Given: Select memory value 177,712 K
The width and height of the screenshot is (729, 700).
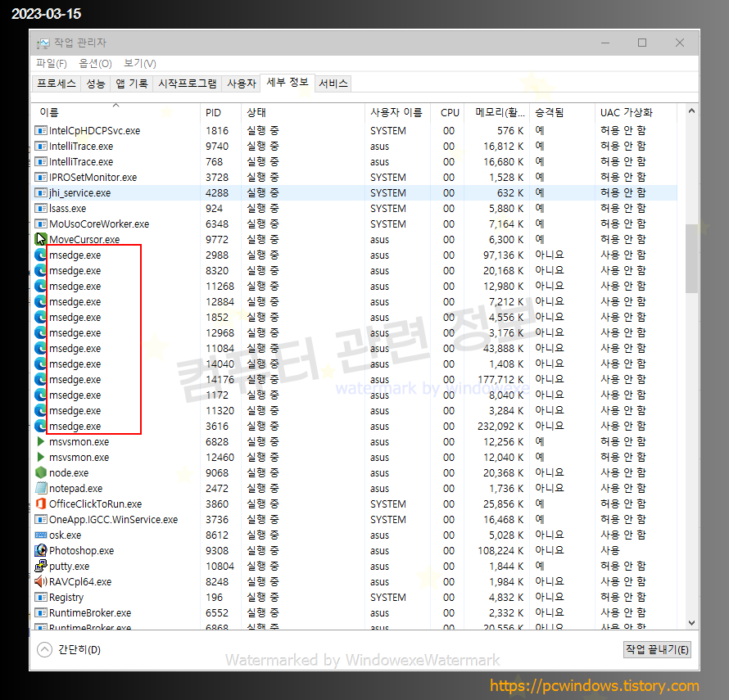Looking at the screenshot, I should (x=500, y=379).
